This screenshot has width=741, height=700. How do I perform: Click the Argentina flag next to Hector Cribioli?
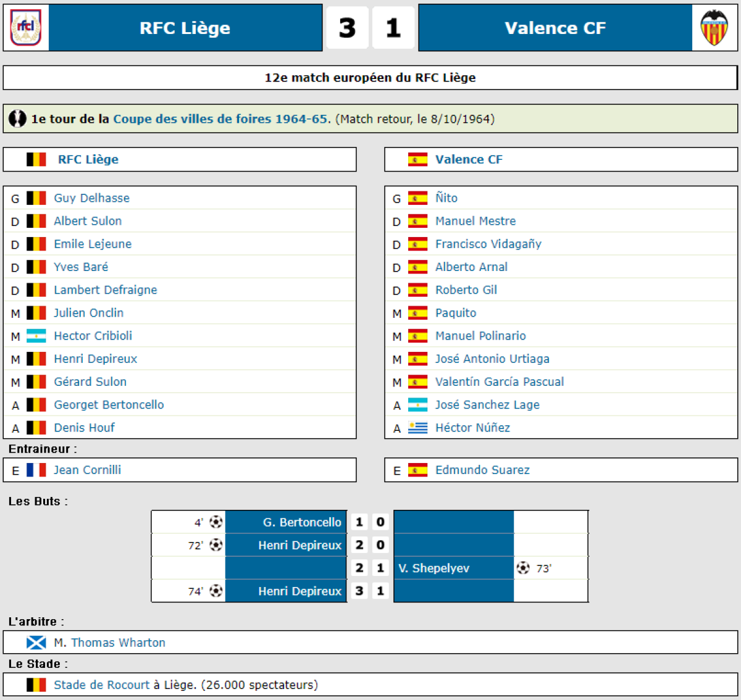(x=36, y=336)
